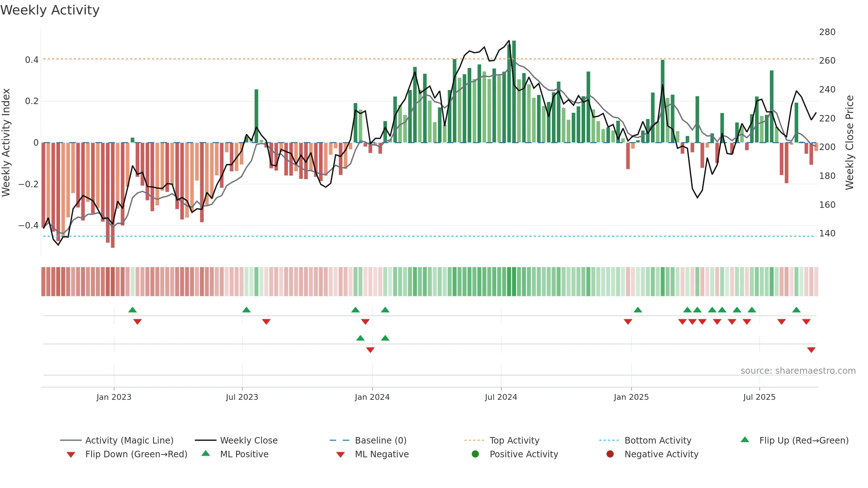Click the −0.2 tick on the left axis
Image resolution: width=868 pixels, height=488 pixels.
pyautogui.click(x=29, y=184)
